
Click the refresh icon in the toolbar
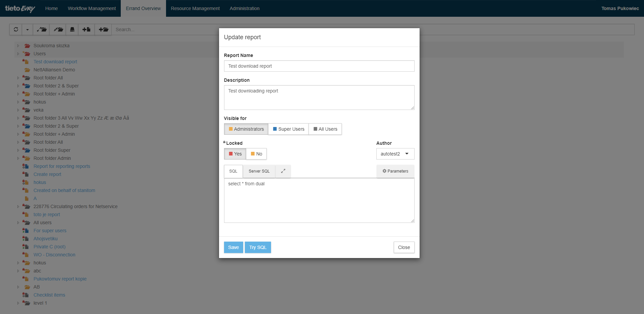[16, 29]
